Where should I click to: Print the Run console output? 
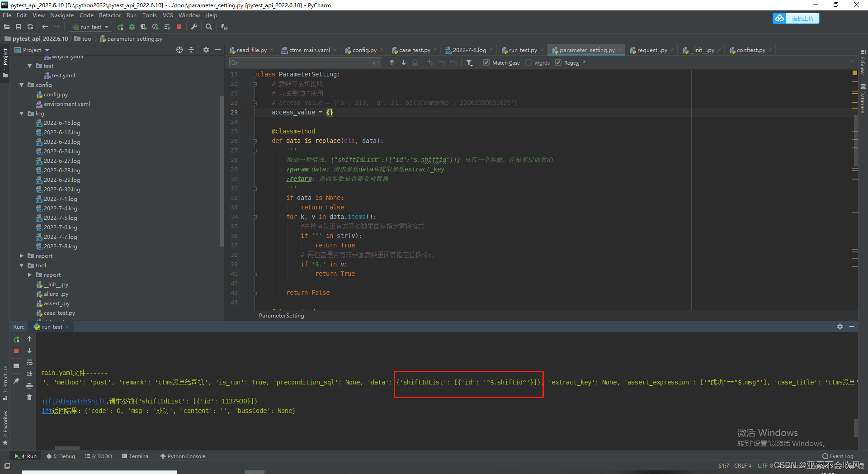(29, 386)
